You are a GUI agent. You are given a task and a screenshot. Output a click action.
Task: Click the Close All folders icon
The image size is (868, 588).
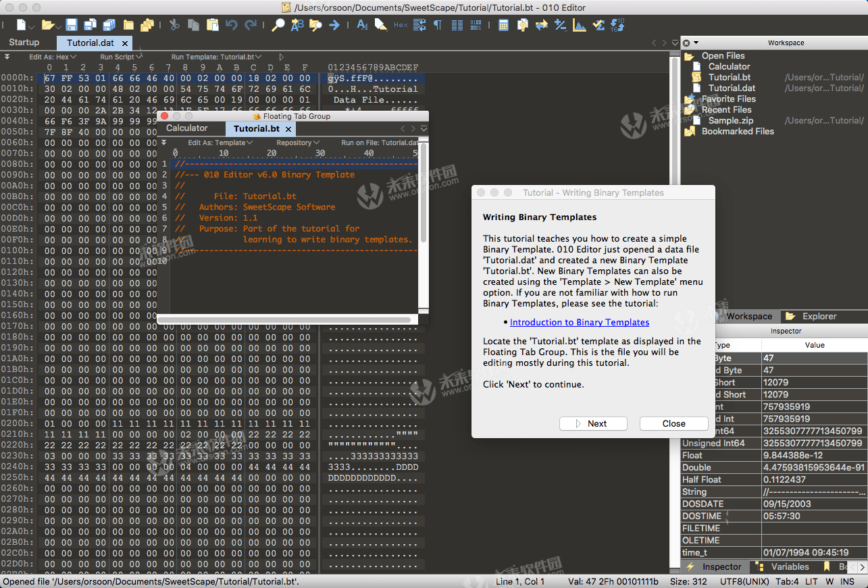[x=147, y=25]
